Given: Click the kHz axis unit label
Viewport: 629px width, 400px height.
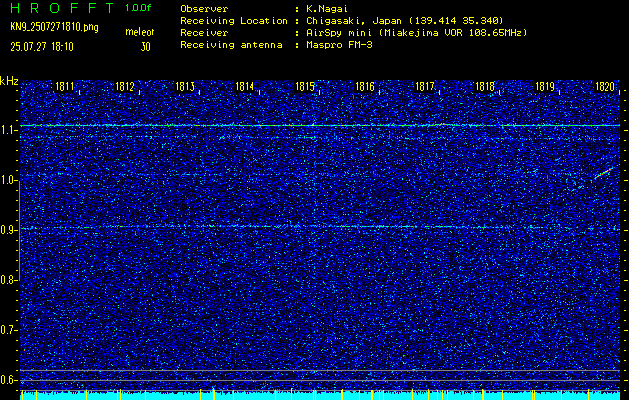Looking at the screenshot, I should coord(9,81).
